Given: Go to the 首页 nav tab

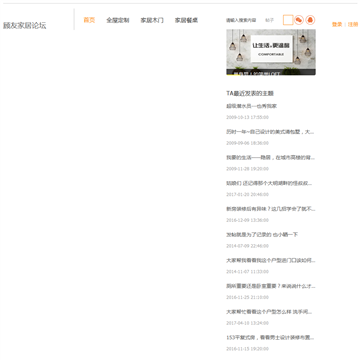Looking at the screenshot, I should pyautogui.click(x=89, y=20).
